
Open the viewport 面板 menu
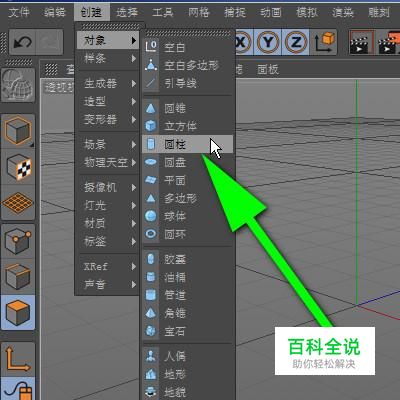[x=268, y=69]
